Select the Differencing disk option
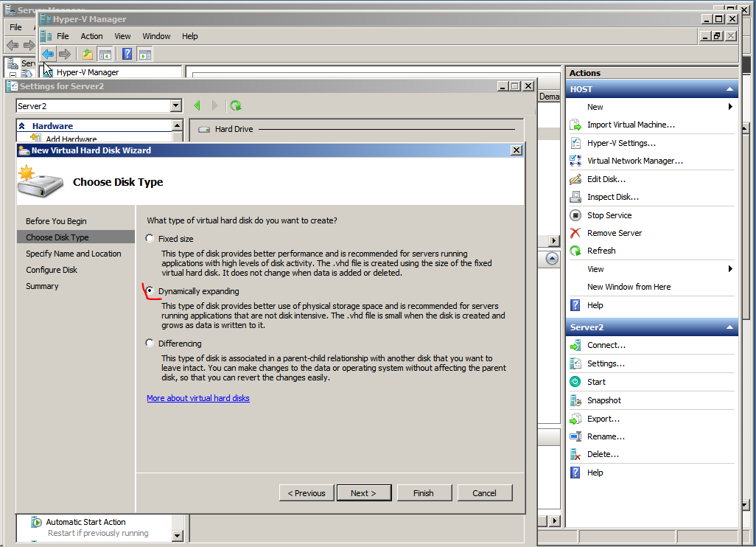Viewport: 756px width, 547px height. [x=150, y=343]
